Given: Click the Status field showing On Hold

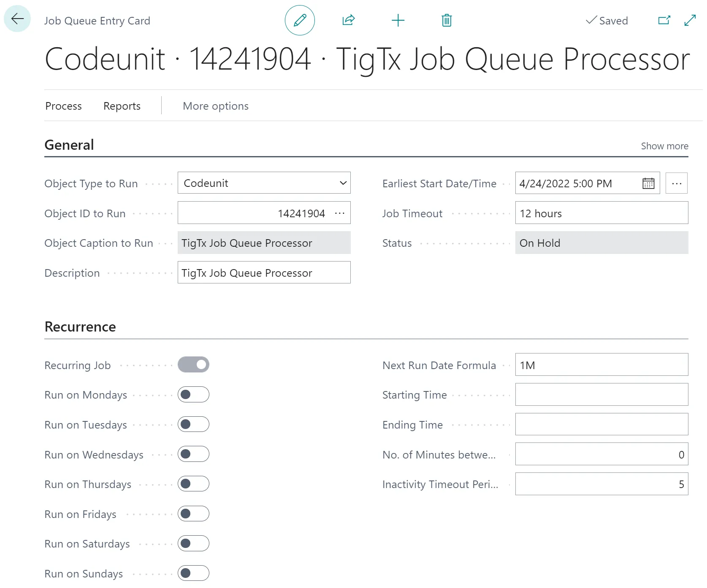Looking at the screenshot, I should coord(601,243).
